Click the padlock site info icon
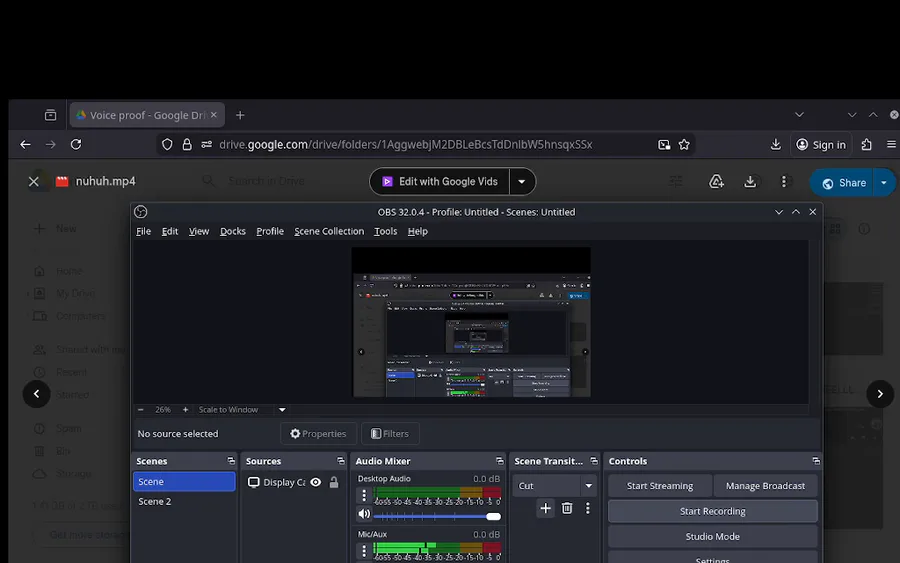 [x=187, y=145]
